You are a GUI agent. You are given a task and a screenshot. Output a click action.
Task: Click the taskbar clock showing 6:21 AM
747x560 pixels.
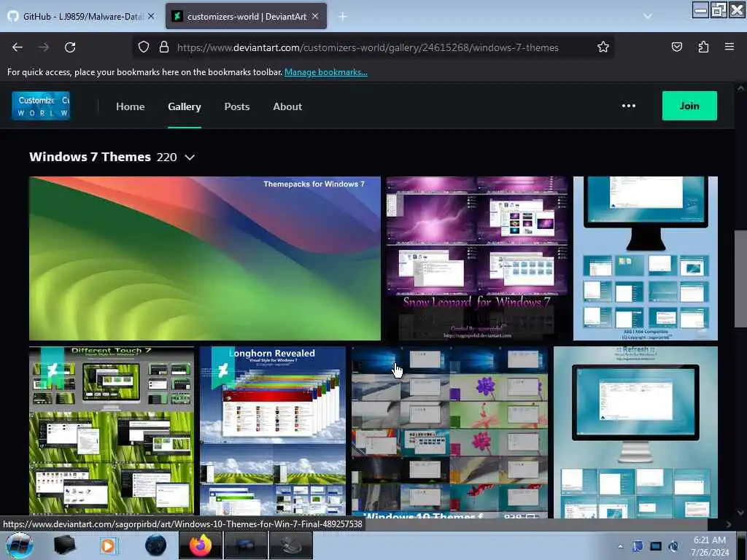[x=710, y=546]
